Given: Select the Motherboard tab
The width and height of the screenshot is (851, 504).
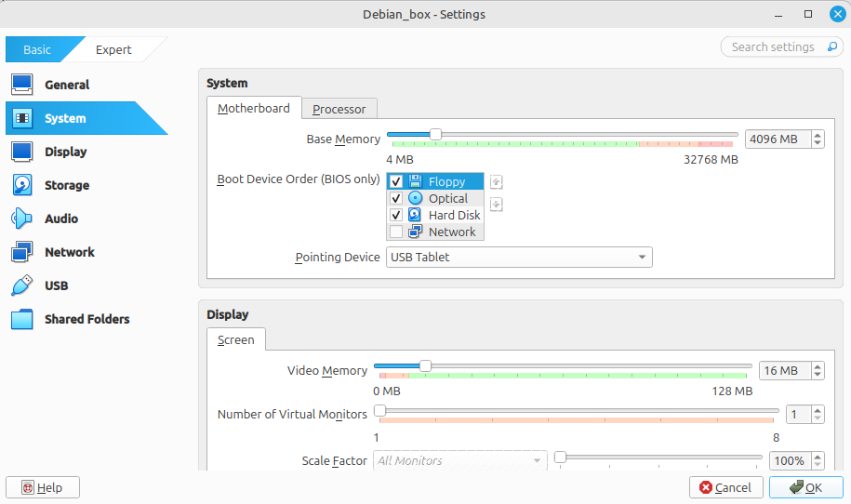Looking at the screenshot, I should pyautogui.click(x=254, y=108).
